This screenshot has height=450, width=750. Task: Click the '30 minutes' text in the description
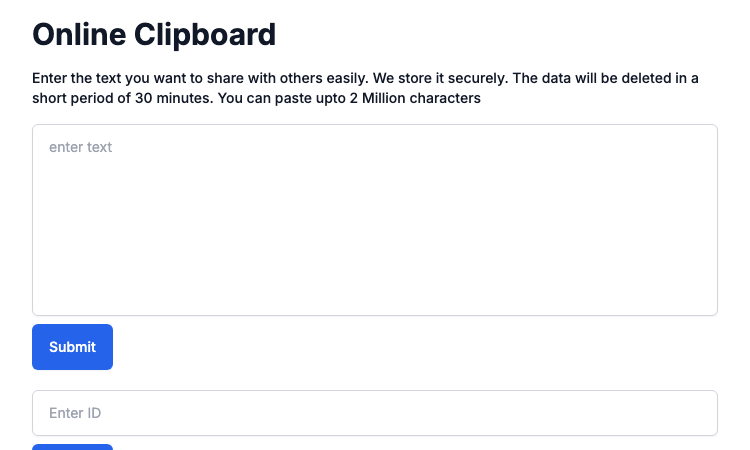(174, 98)
